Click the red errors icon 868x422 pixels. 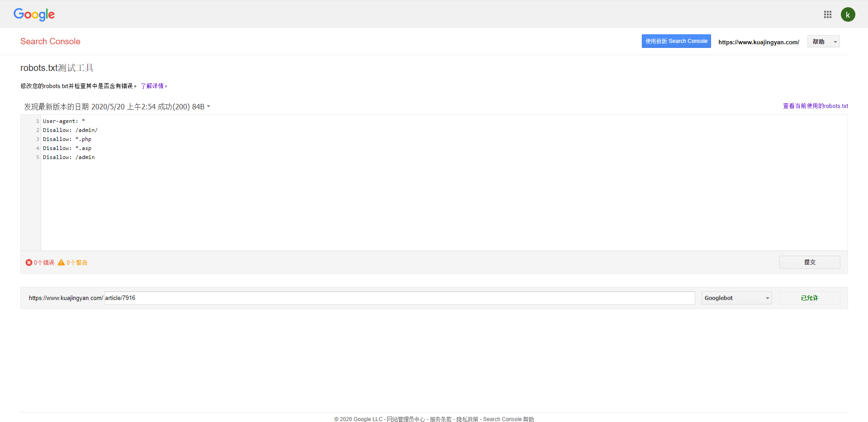tap(29, 263)
